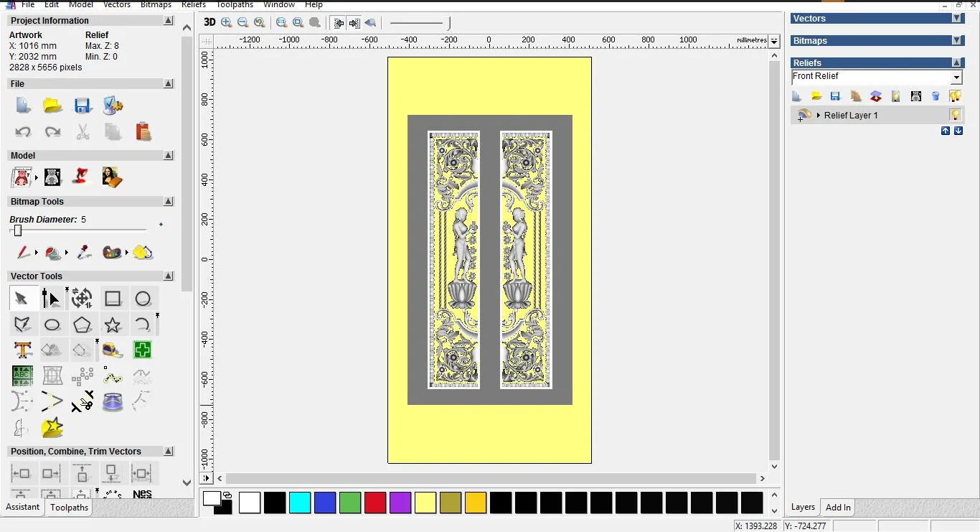Move the relief layer up with blue arrow
The image size is (980, 532).
pos(946,131)
